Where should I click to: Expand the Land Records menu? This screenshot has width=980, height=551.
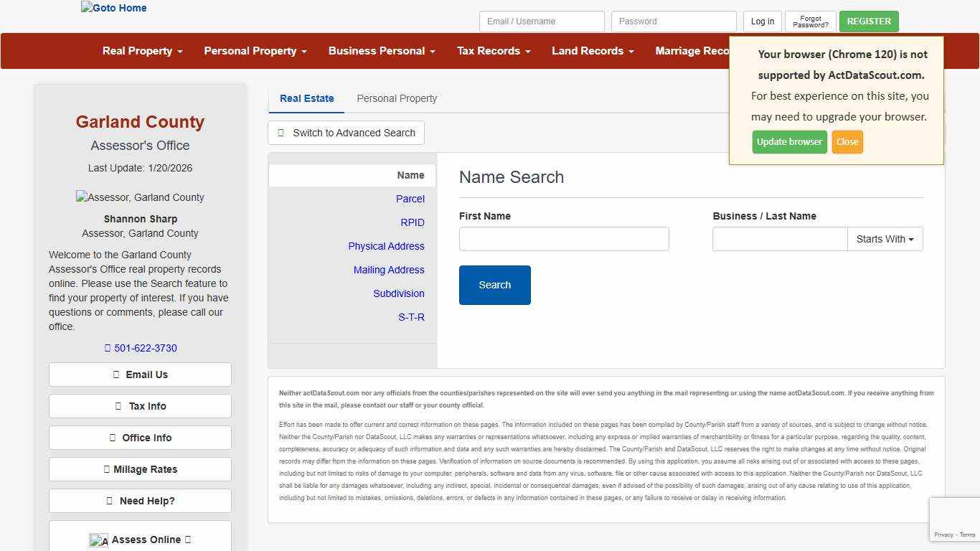tap(593, 51)
